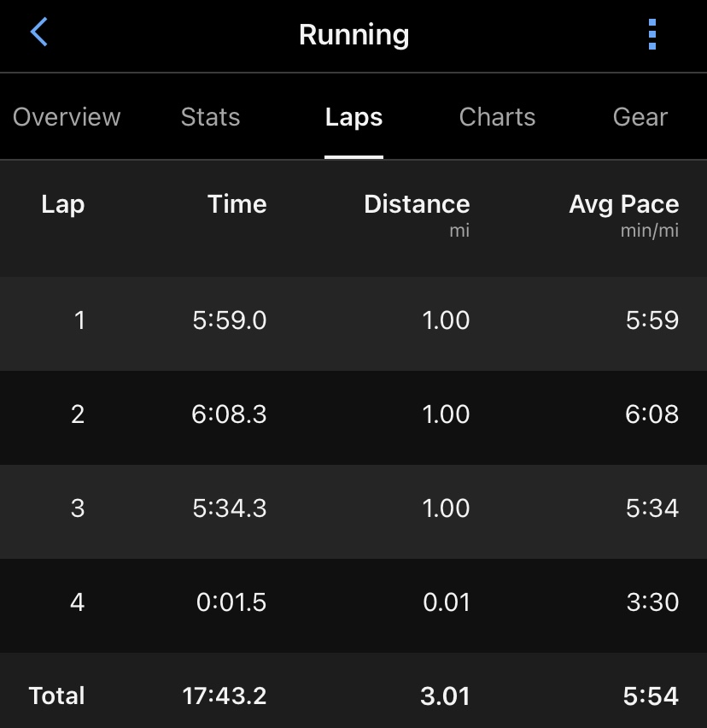
Task: Select lap 3 row time 5:34.3
Action: 229,508
